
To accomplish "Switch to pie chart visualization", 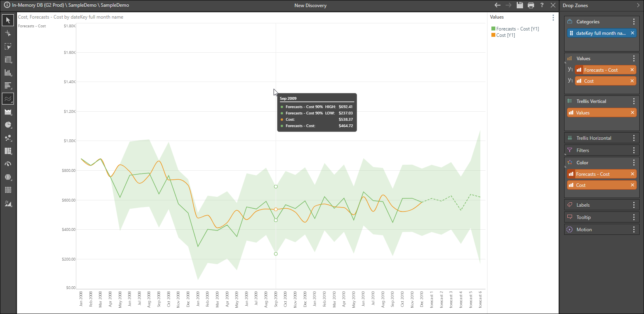I will point(8,125).
